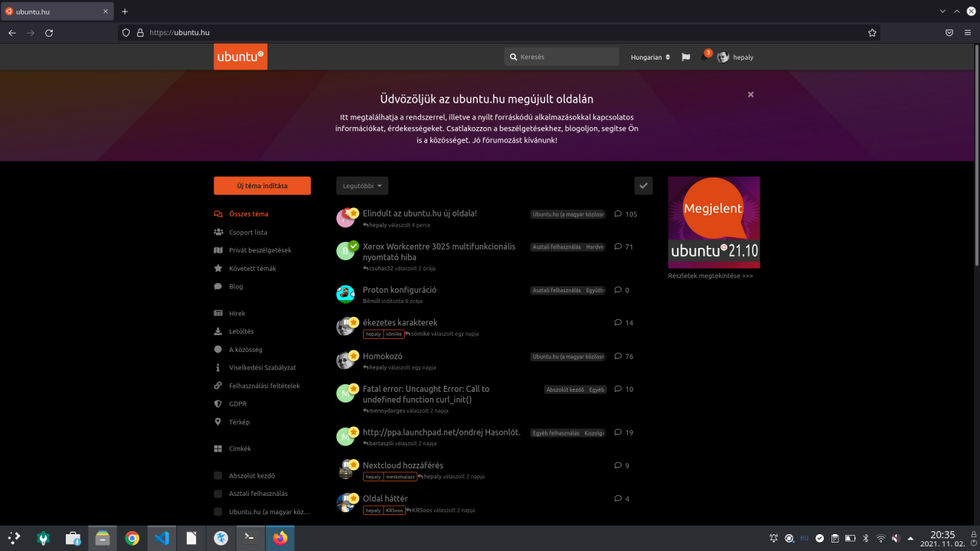The width and height of the screenshot is (980, 551).
Task: Open Privát beszélgetések in sidebar
Action: click(253, 250)
